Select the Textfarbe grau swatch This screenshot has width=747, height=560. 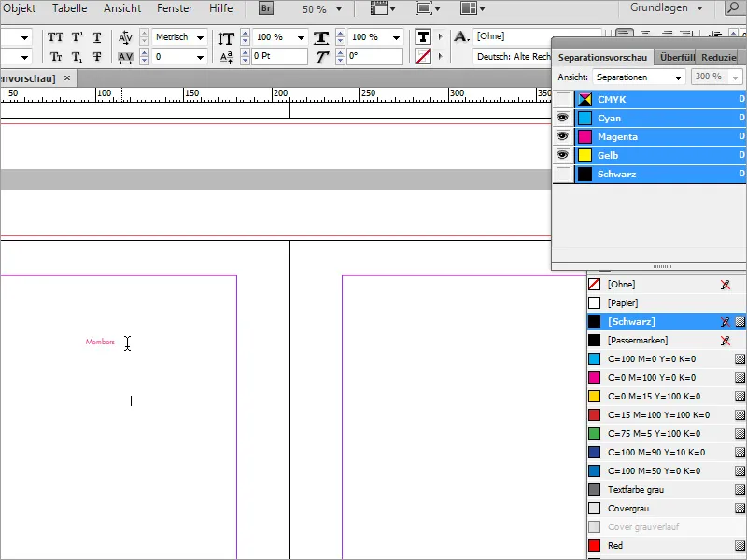(x=666, y=489)
